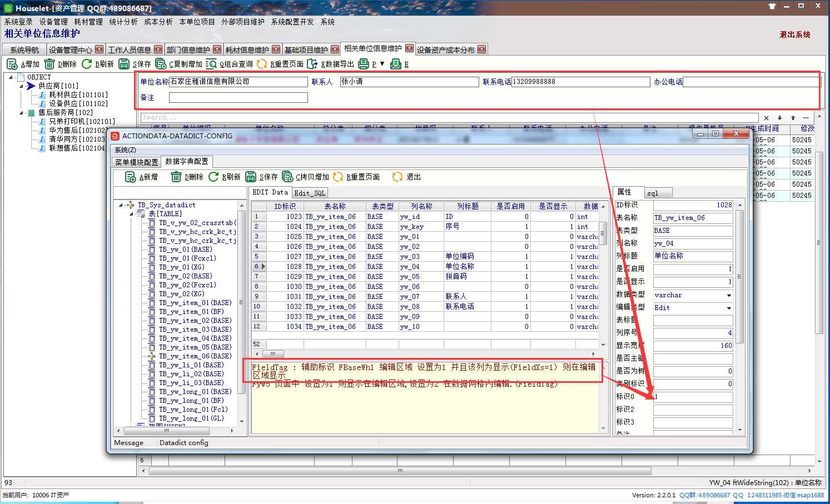The image size is (830, 504).
Task: Click A新增 icon in the DATADICT-CONFIG dialog
Action: pos(131,177)
